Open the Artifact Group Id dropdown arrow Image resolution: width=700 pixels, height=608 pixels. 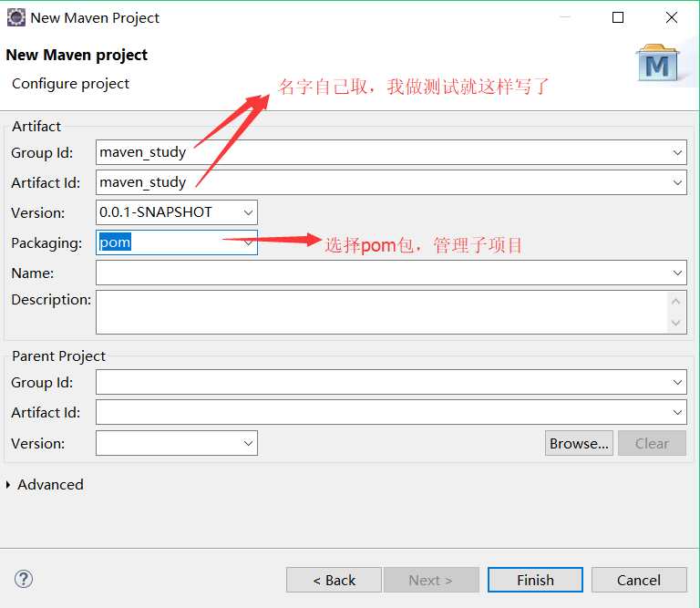tap(677, 152)
